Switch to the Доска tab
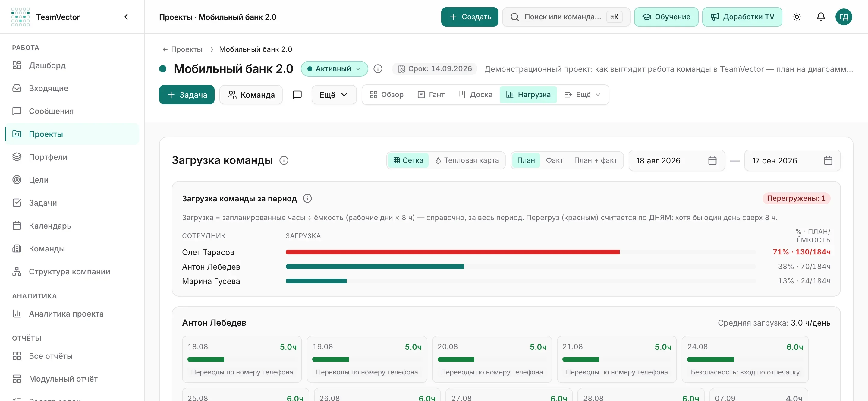 [x=476, y=95]
